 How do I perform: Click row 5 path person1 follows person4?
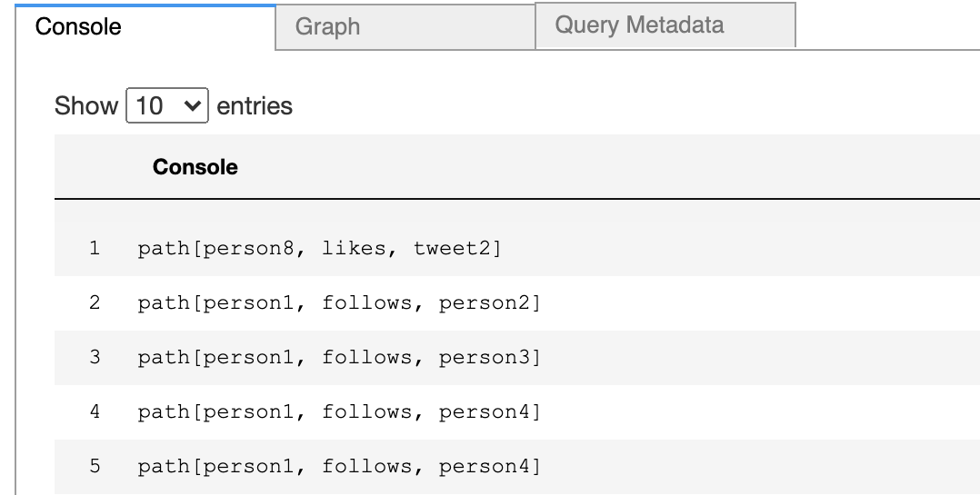tap(517, 466)
